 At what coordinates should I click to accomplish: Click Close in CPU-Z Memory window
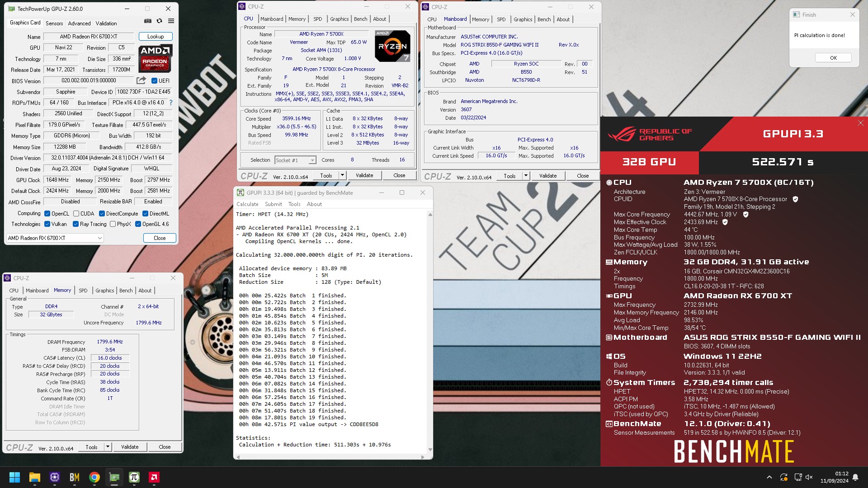point(165,447)
